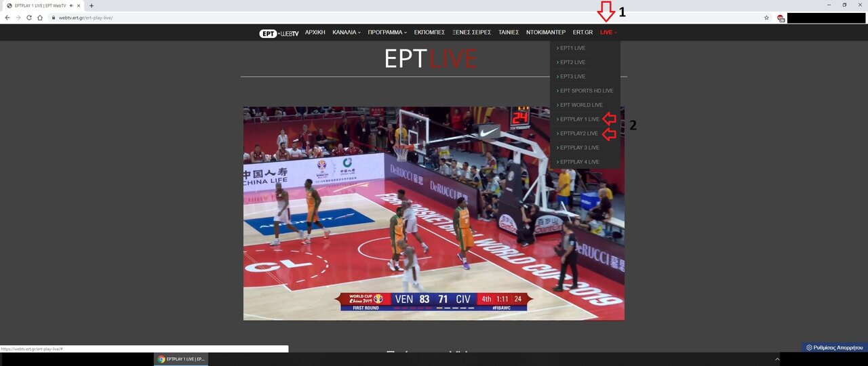Click the lock icon in the address bar
Screen dimensions: 868x366
point(53,18)
